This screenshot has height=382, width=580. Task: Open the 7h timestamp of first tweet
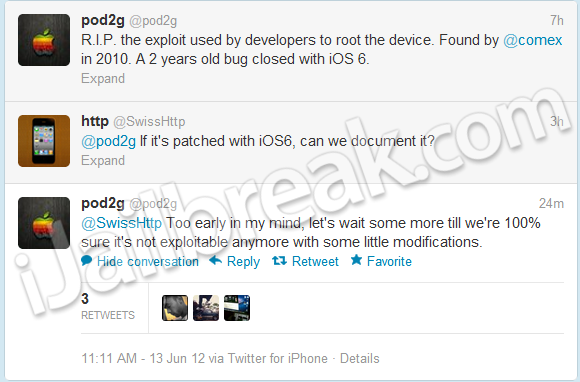click(557, 20)
